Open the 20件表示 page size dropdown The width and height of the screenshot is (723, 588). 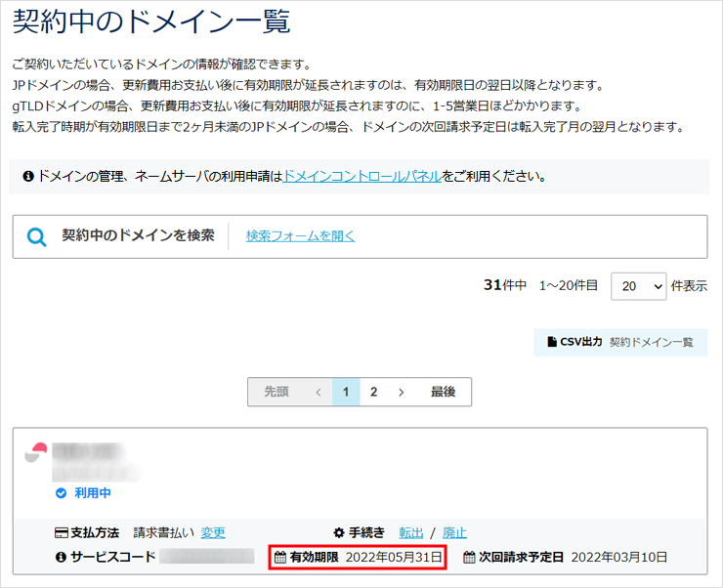(x=638, y=286)
